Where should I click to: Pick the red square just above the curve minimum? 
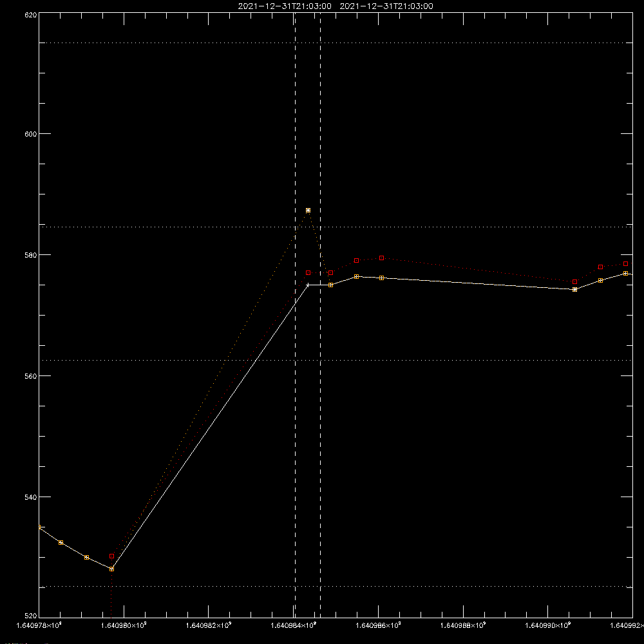pyautogui.click(x=111, y=556)
